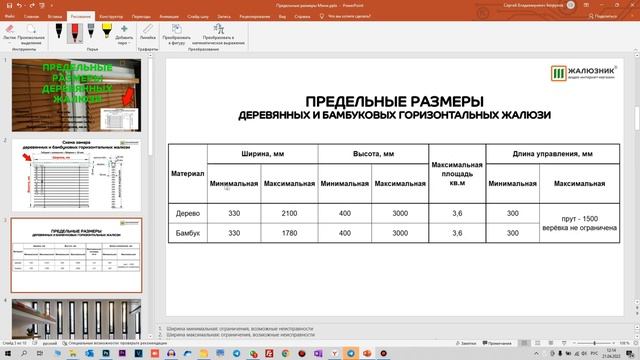Open FileZilla from the taskbar
The image size is (640, 360).
[x=269, y=353]
